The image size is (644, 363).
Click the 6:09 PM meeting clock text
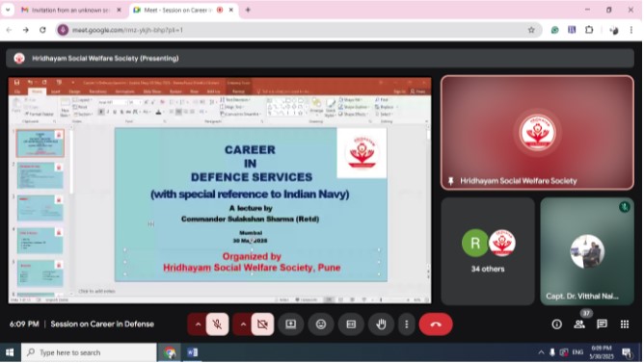pyautogui.click(x=24, y=324)
